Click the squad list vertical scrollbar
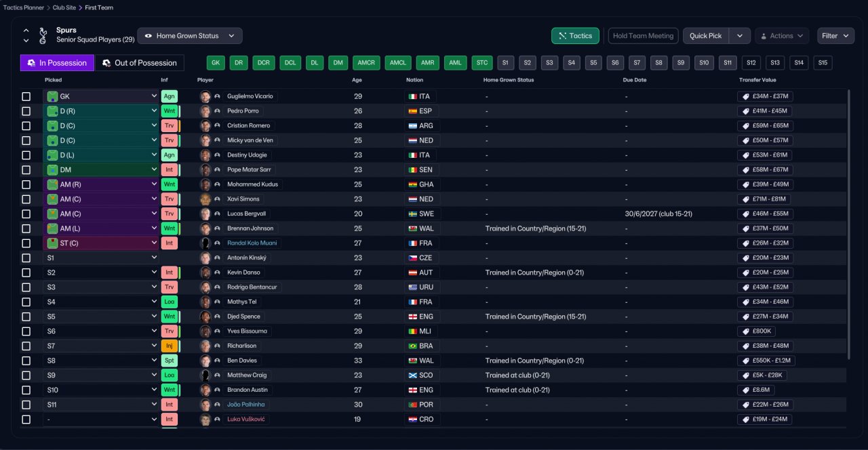 pyautogui.click(x=849, y=224)
